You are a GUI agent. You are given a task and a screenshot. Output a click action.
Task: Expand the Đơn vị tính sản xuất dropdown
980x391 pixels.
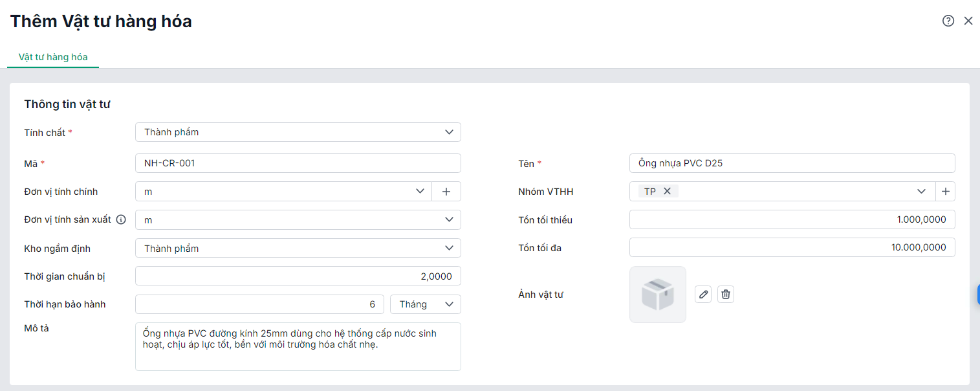[x=449, y=220]
